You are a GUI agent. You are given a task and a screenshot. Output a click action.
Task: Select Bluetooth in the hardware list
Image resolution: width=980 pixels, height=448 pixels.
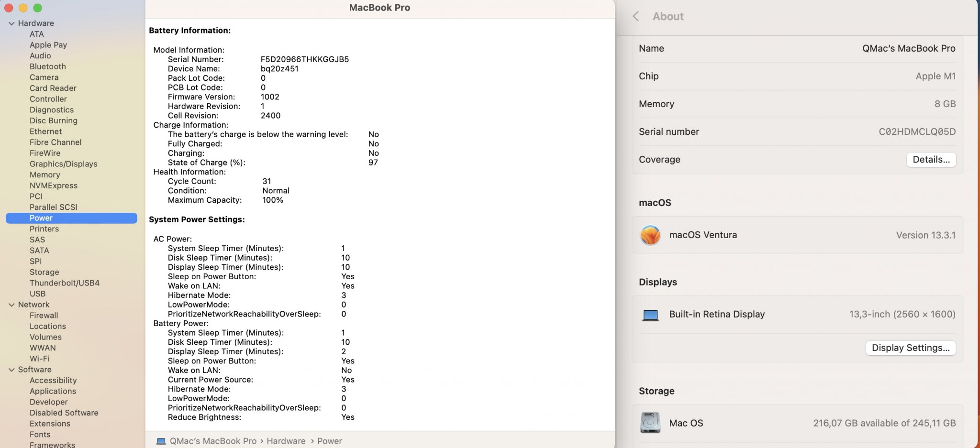click(x=48, y=66)
